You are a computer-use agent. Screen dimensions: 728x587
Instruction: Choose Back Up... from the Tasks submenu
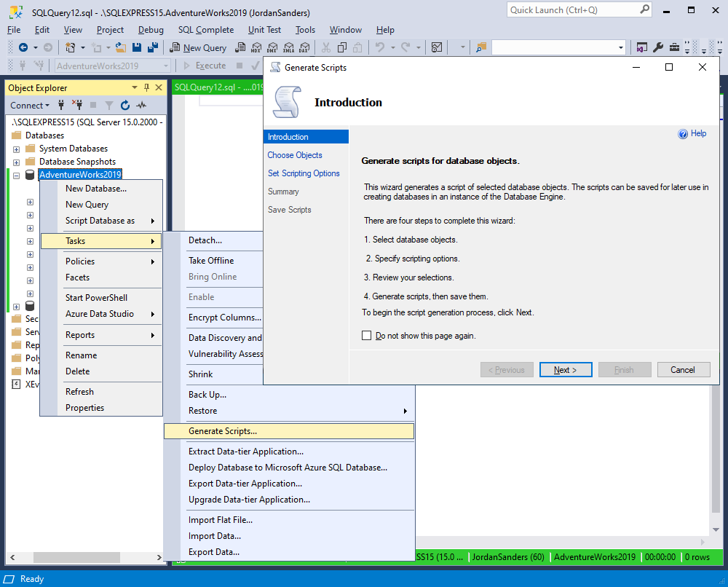(289, 395)
